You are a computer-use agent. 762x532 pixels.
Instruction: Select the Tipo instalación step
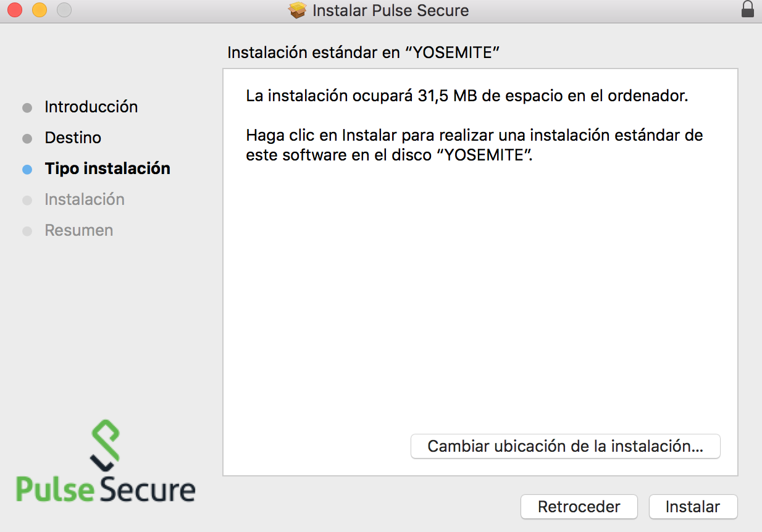coord(107,168)
